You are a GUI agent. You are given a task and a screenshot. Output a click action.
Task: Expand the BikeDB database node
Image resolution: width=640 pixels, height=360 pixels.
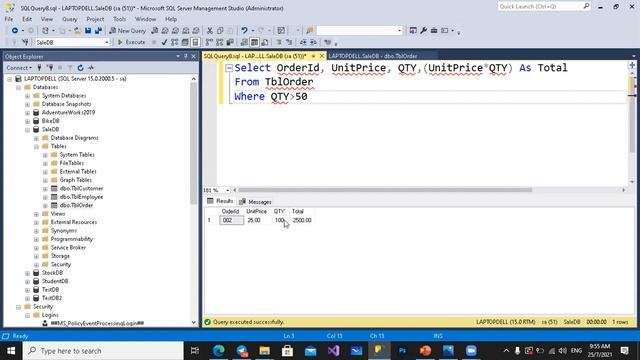[27, 121]
